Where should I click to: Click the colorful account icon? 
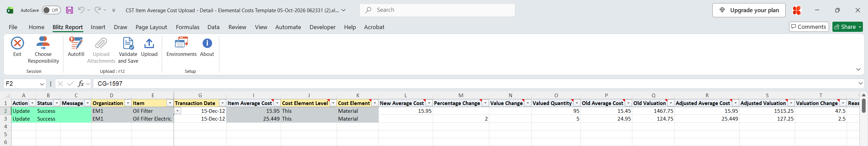tap(796, 10)
